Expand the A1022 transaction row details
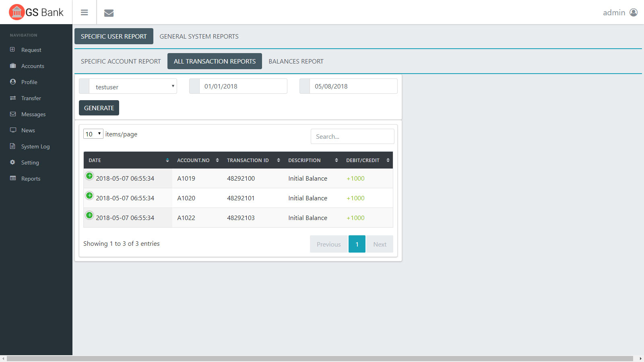 (89, 215)
